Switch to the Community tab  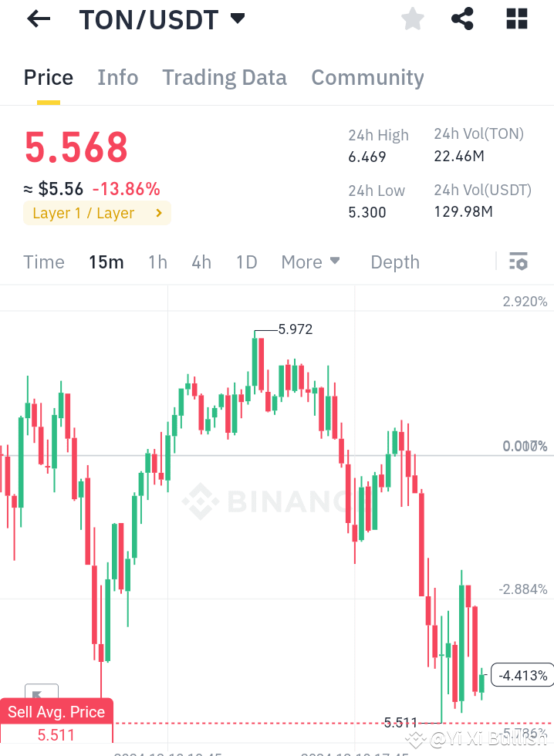(367, 77)
